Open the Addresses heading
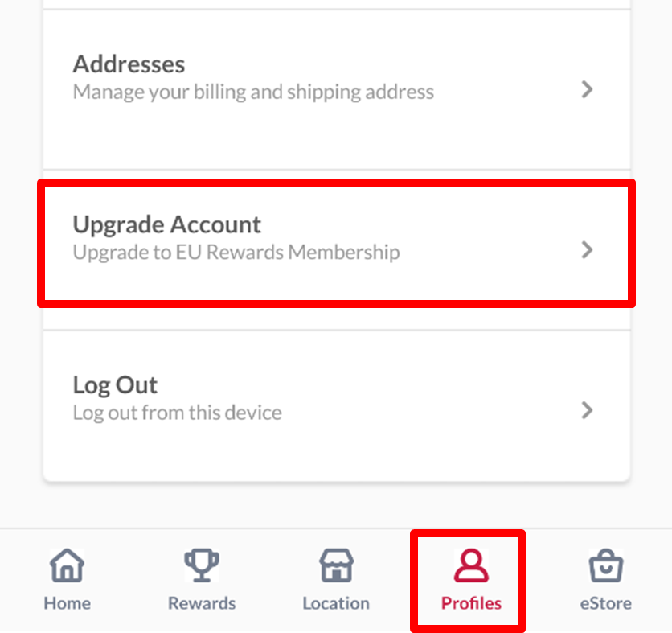Image resolution: width=672 pixels, height=633 pixels. tap(129, 64)
